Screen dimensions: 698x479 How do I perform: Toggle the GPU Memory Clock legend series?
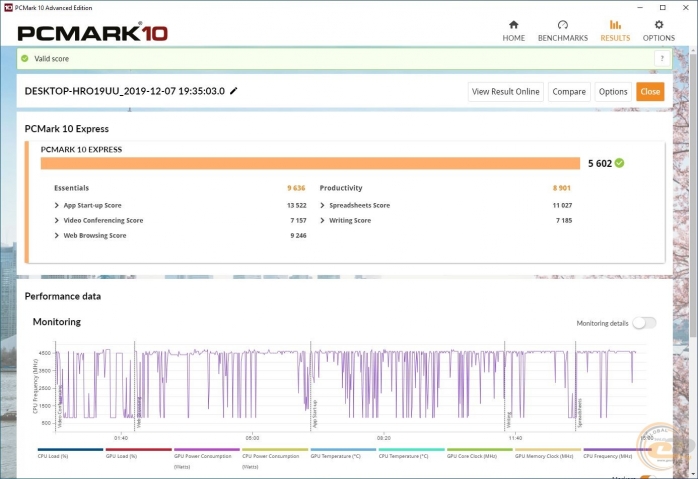(x=548, y=453)
